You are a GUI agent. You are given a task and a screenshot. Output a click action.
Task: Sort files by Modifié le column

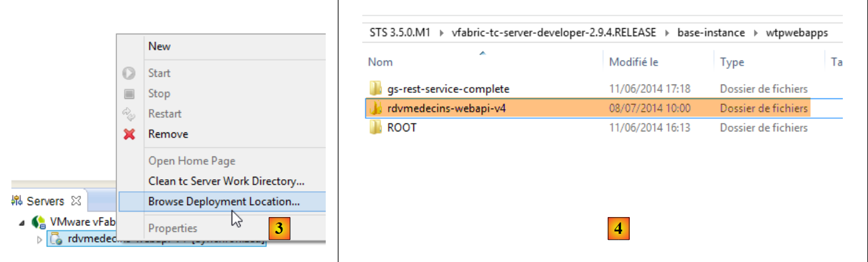point(633,62)
